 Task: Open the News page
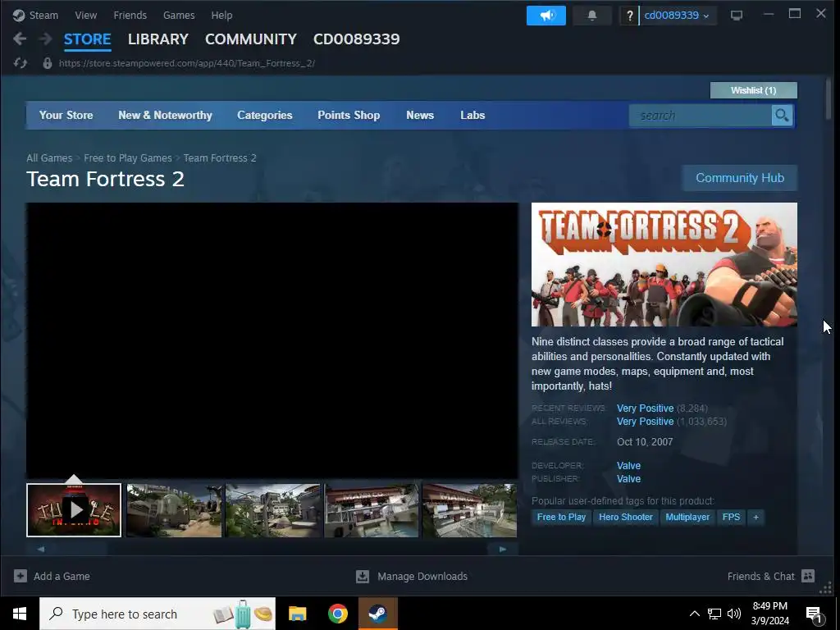420,115
